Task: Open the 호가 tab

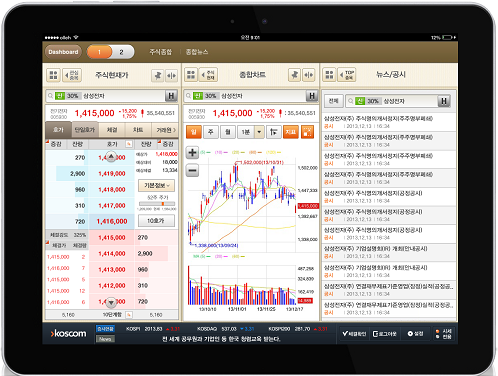Action: [58, 130]
